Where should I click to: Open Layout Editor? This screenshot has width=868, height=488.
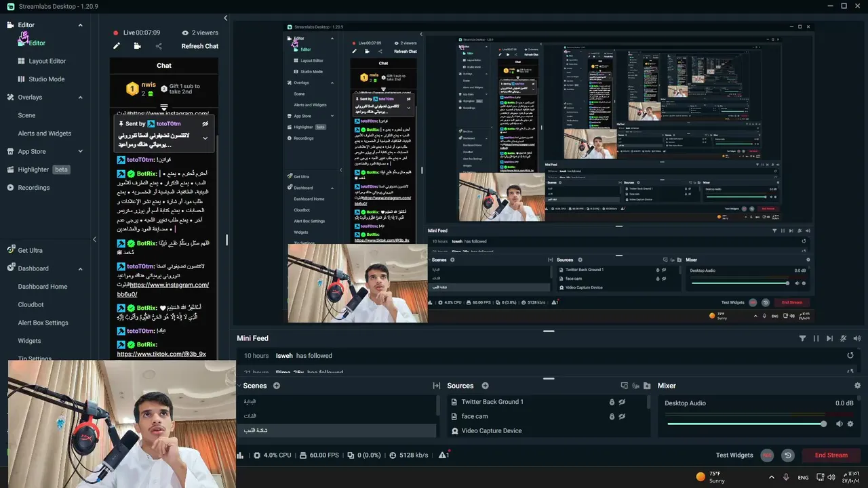click(47, 61)
